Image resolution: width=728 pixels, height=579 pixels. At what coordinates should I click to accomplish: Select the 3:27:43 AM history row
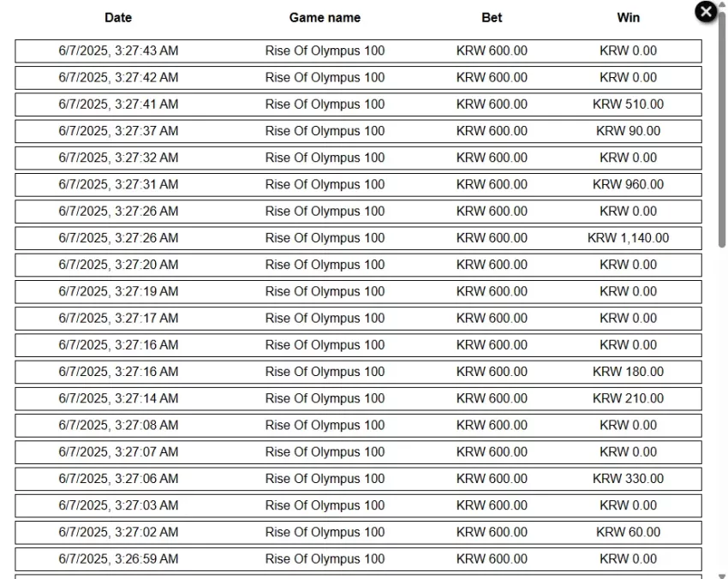358,51
